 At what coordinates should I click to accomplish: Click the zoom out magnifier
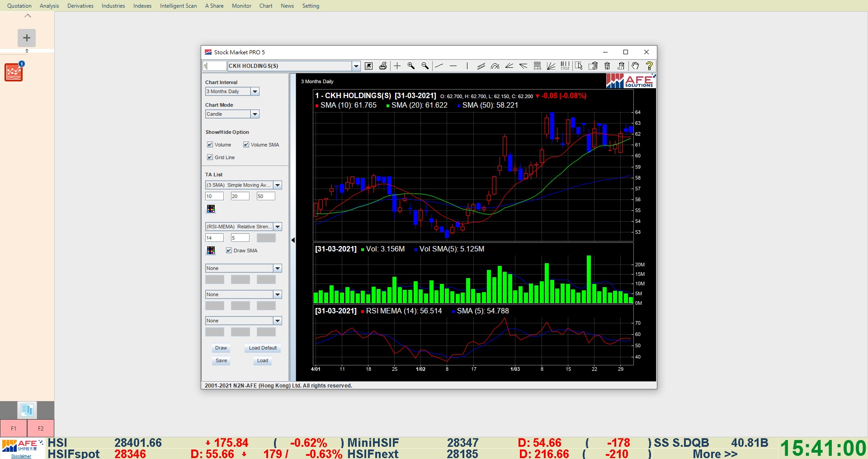[x=425, y=66]
